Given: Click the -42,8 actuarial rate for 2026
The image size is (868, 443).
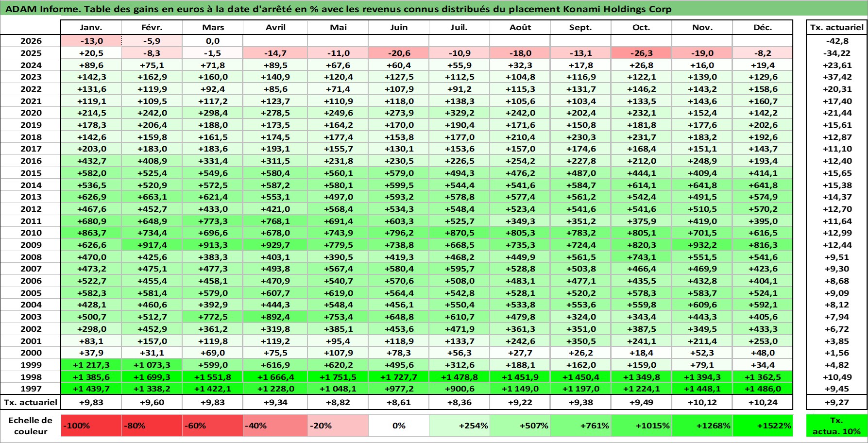Looking at the screenshot, I should (x=836, y=41).
